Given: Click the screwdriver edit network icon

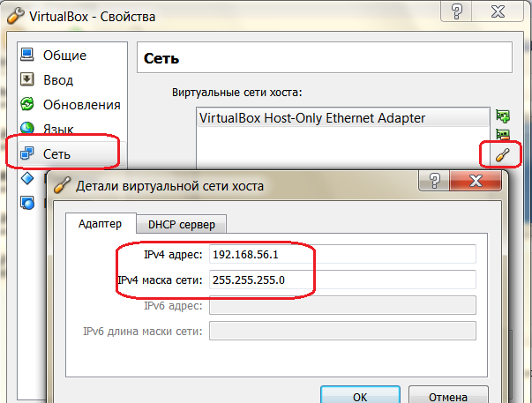Looking at the screenshot, I should (503, 155).
